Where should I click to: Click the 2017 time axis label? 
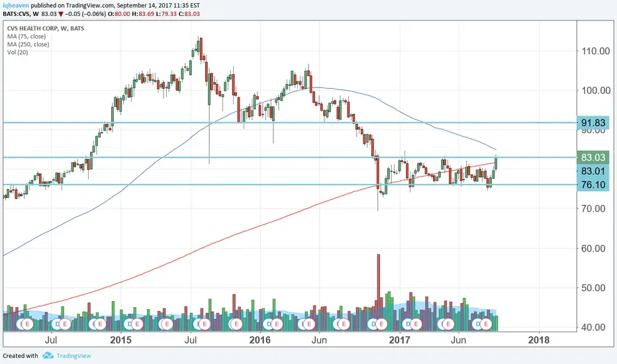point(400,340)
